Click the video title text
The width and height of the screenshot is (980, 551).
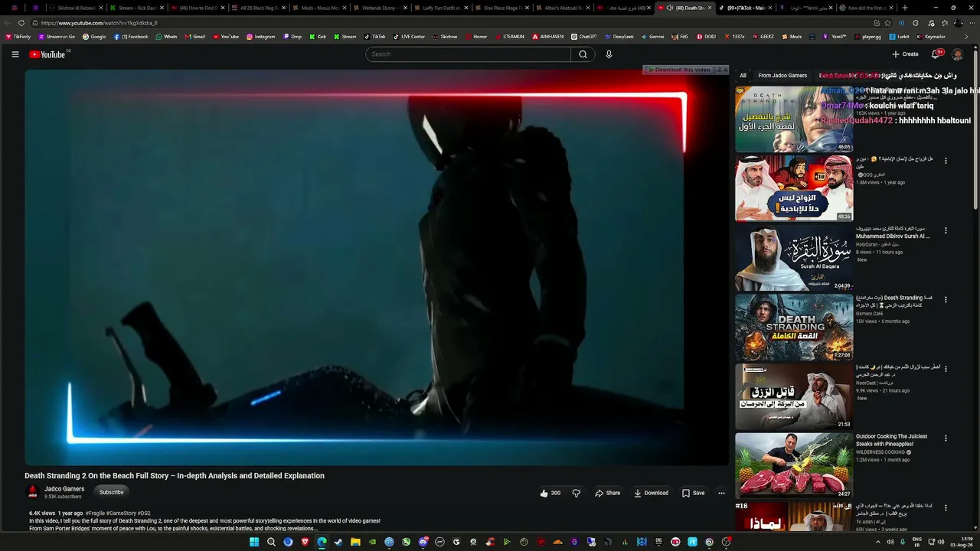point(175,476)
